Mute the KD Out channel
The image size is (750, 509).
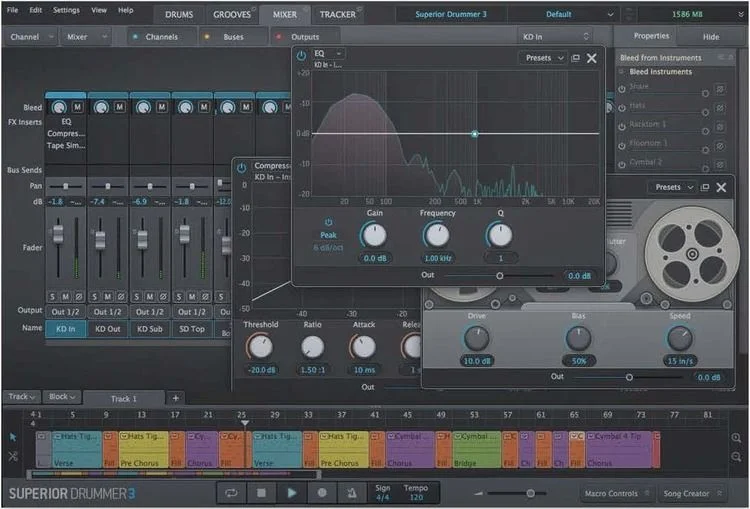[108, 297]
